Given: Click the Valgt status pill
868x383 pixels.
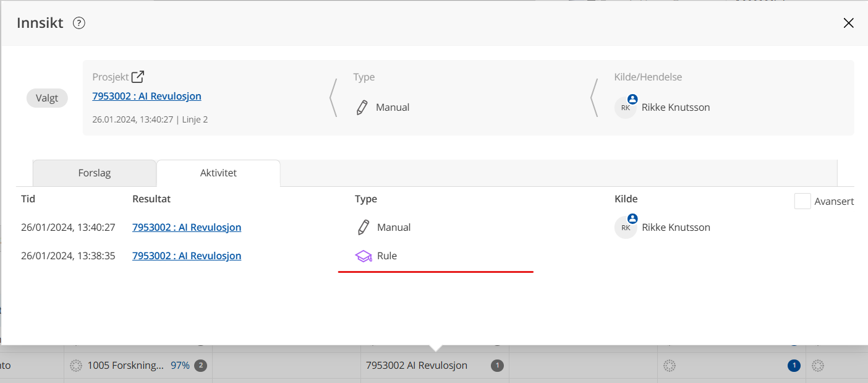Looking at the screenshot, I should (47, 98).
